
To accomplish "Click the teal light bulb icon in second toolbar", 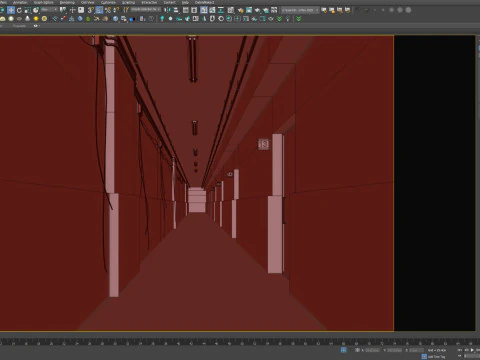I will coord(162,19).
